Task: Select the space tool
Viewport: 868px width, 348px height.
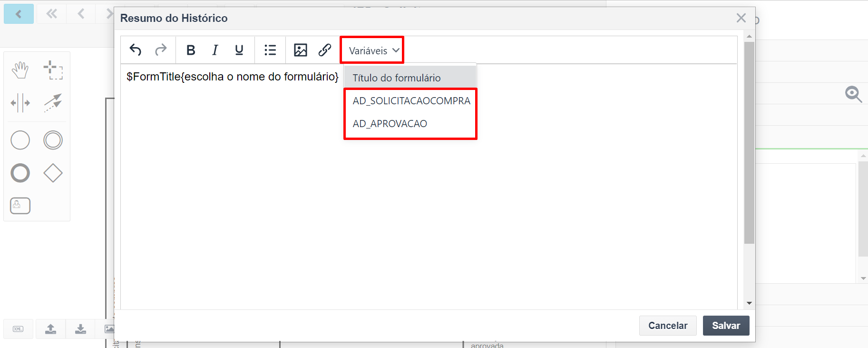Action: [20, 103]
